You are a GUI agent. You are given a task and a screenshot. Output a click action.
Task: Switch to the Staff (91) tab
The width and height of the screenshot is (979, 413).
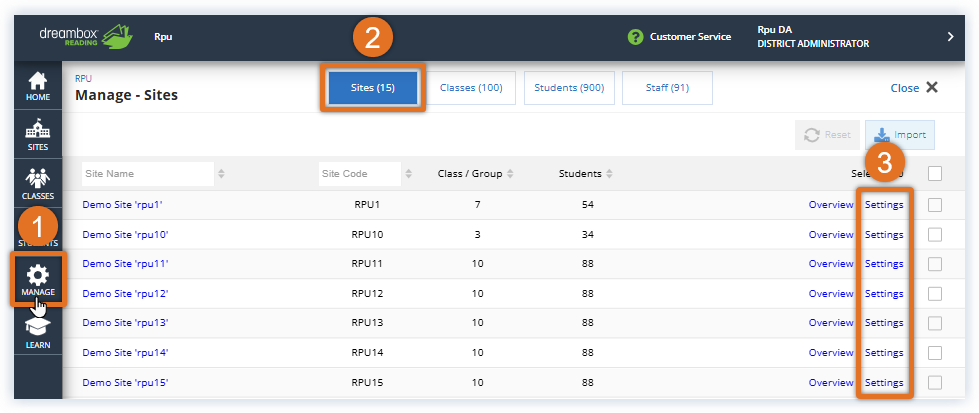tap(667, 87)
